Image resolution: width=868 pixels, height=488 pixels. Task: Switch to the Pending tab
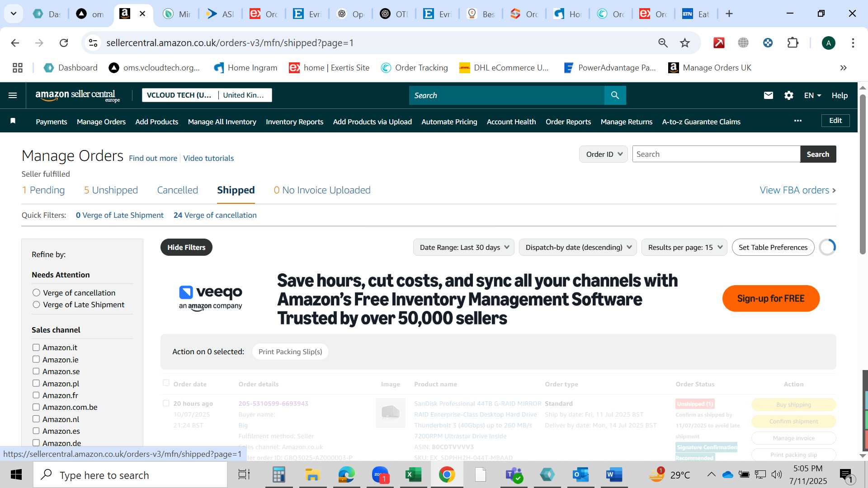pyautogui.click(x=43, y=190)
